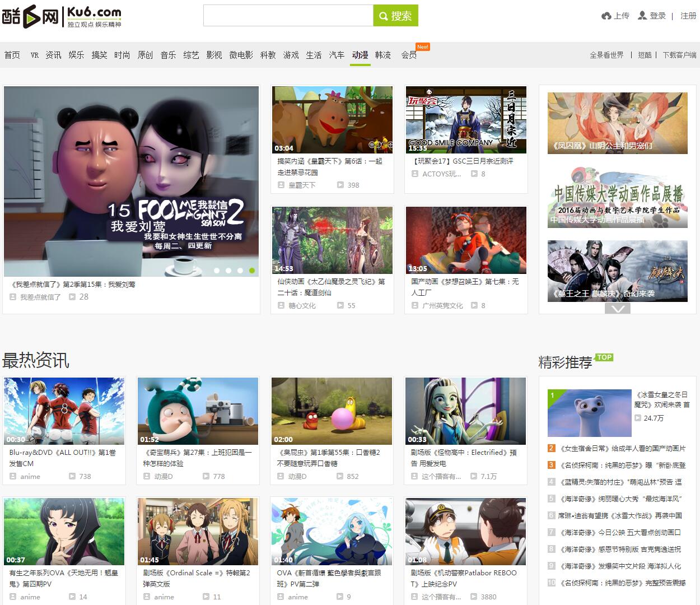The image size is (700, 605).
Task: Click uploader icon beside ACTOYS玩...
Action: (415, 174)
